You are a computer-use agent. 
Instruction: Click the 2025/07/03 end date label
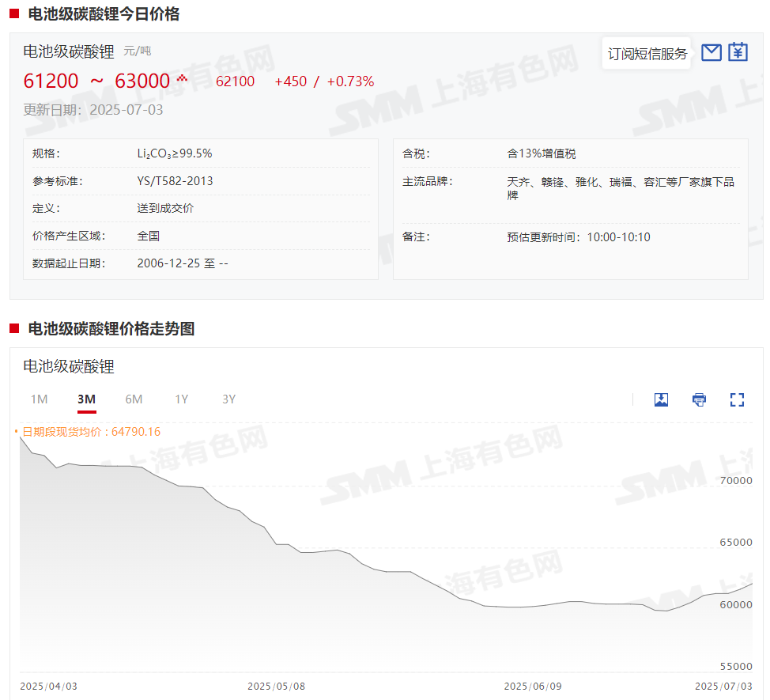tap(723, 686)
